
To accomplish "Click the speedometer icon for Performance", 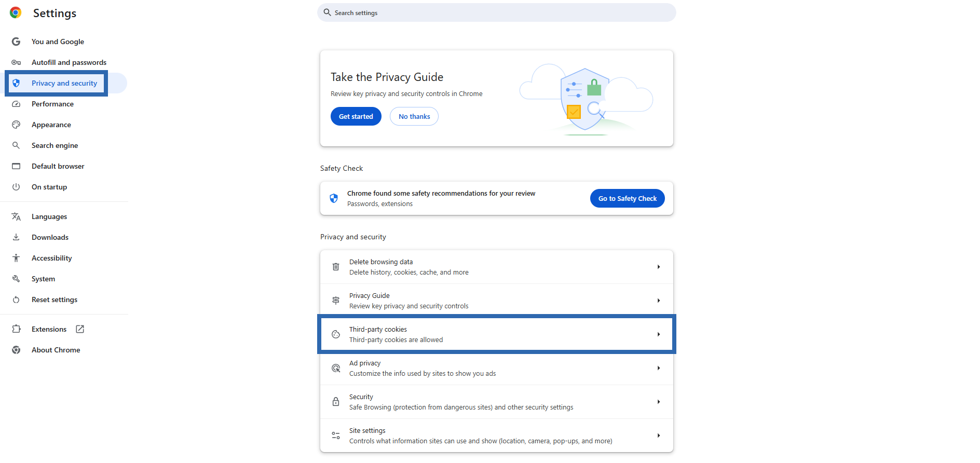I will pyautogui.click(x=16, y=104).
